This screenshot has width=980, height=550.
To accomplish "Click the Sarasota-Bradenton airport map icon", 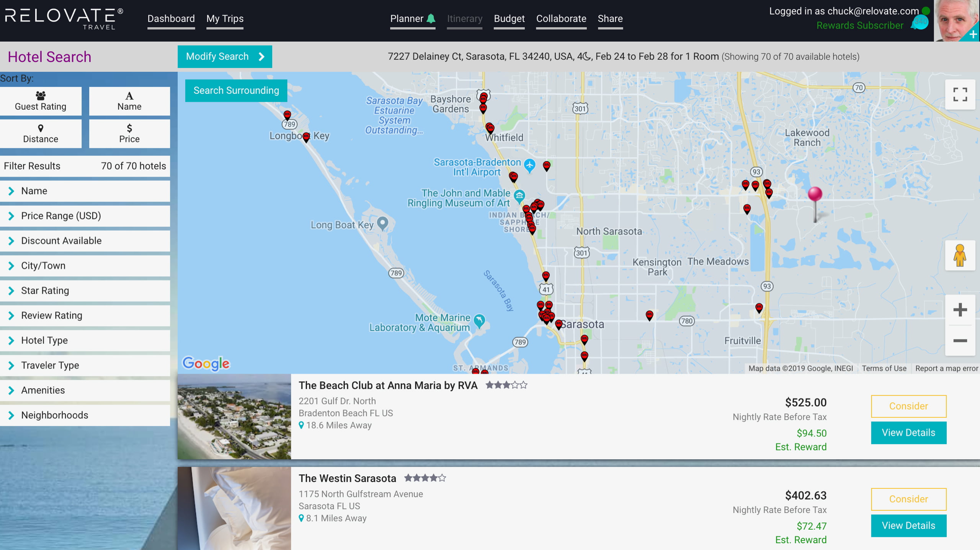I will point(529,165).
